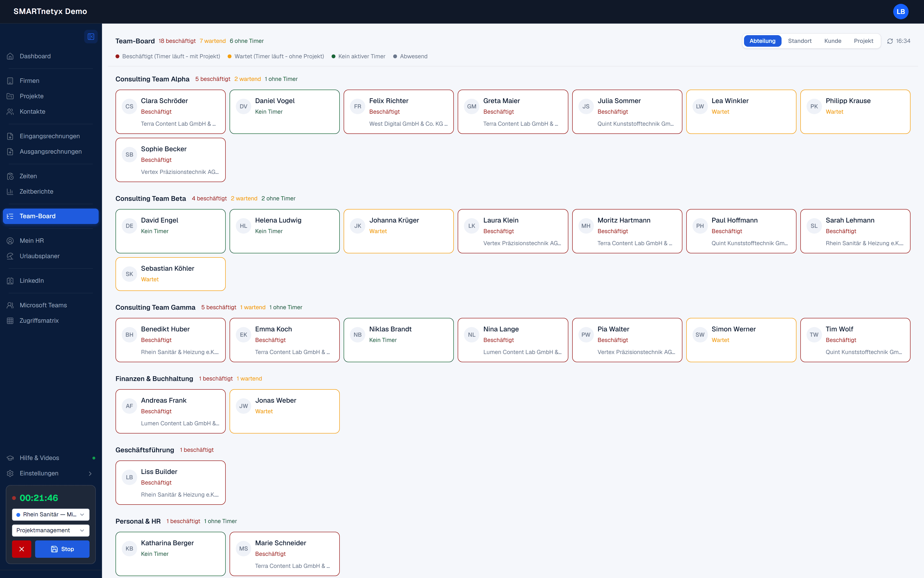
Task: Click the Zugriffsmatrix grid icon
Action: pyautogui.click(x=10, y=321)
